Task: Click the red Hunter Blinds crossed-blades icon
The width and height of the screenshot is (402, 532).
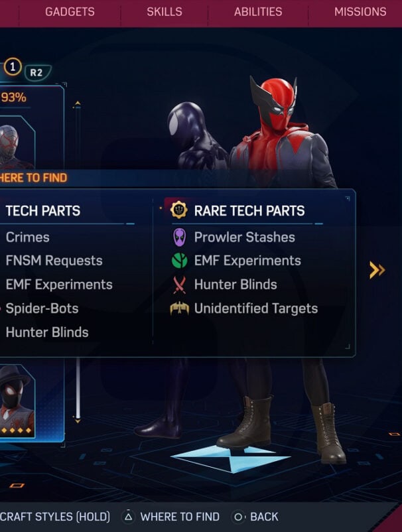Action: (x=180, y=285)
